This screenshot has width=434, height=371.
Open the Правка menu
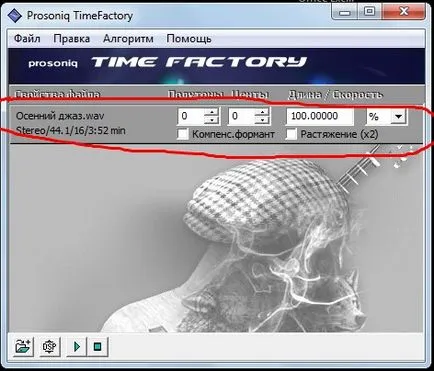coord(72,39)
